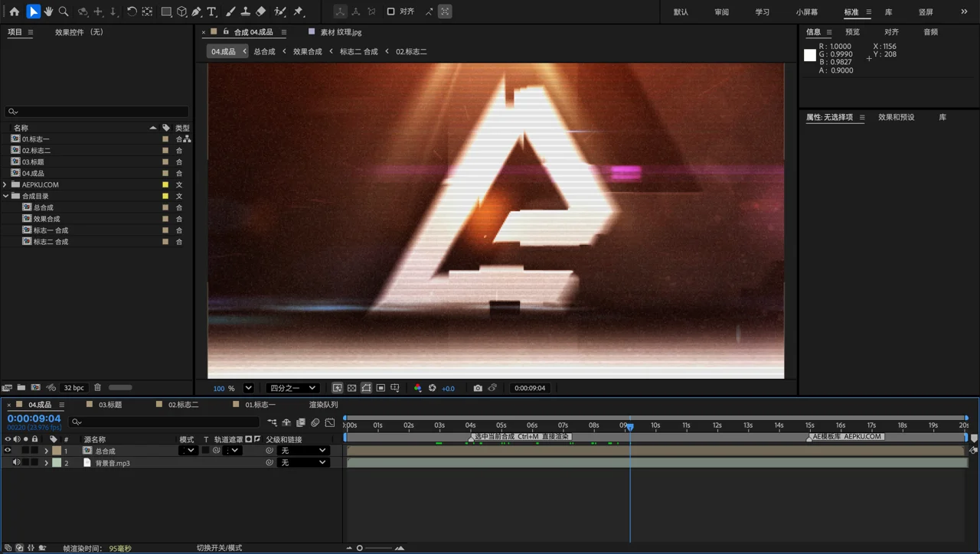Expand the 总合成 layer properties
Screen dimensions: 980x554
coord(46,451)
